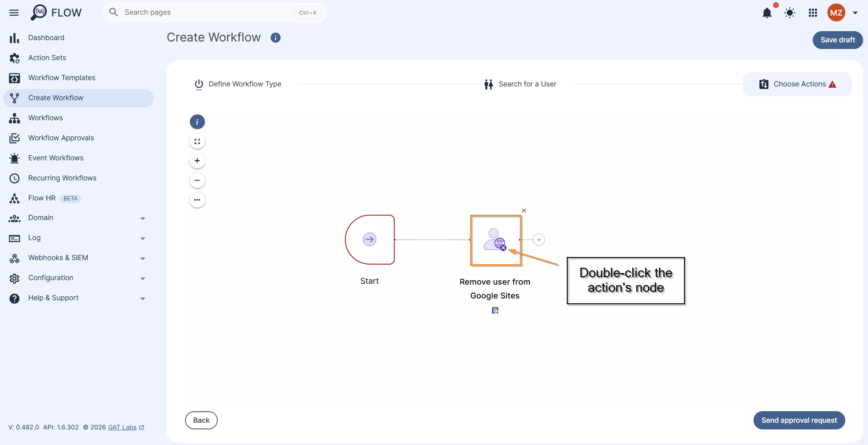Click the version text V: 0.482.0
This screenshot has height=445, width=868.
click(x=24, y=427)
